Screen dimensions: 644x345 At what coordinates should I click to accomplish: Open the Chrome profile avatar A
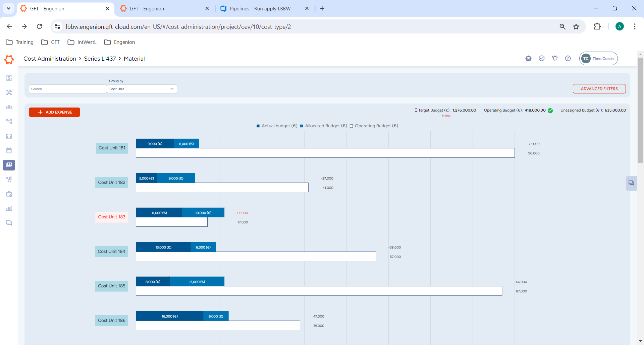tap(620, 26)
